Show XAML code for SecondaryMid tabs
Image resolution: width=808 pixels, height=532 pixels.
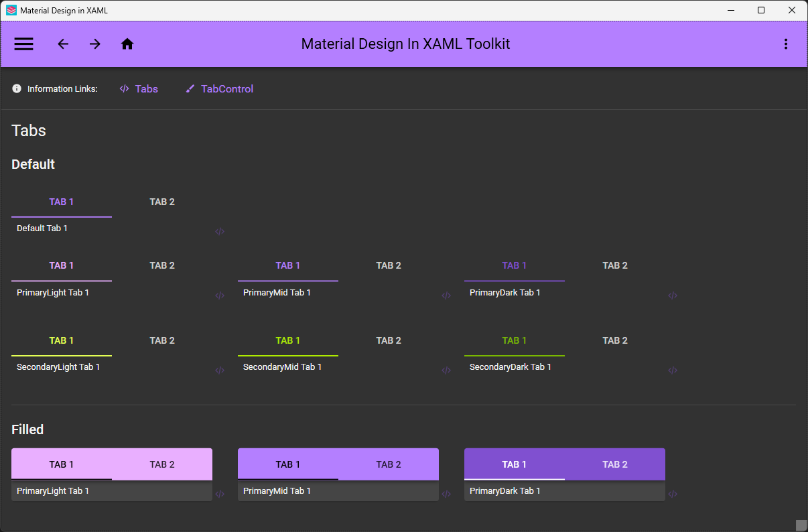[446, 371]
